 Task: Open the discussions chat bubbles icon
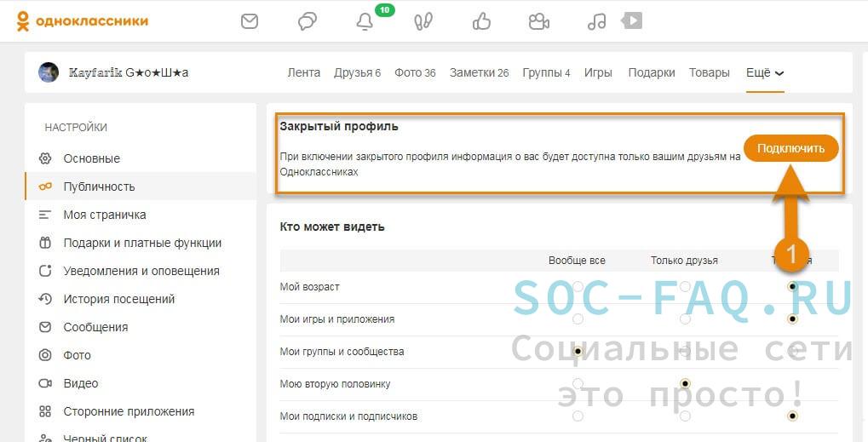coord(308,21)
